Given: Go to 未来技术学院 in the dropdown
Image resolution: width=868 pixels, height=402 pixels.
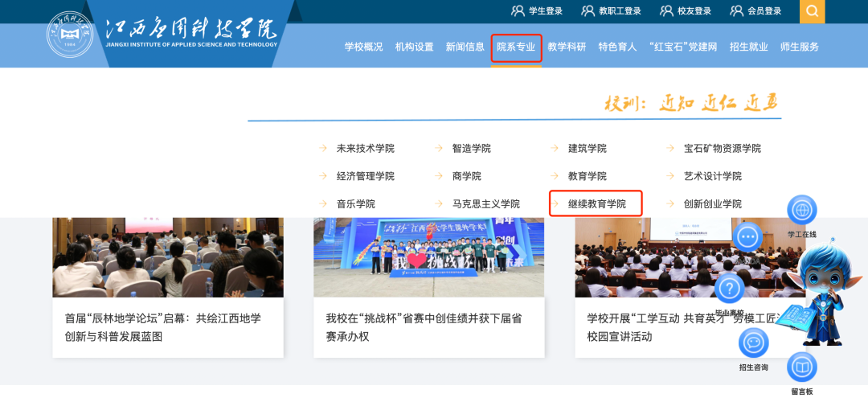Looking at the screenshot, I should (366, 149).
